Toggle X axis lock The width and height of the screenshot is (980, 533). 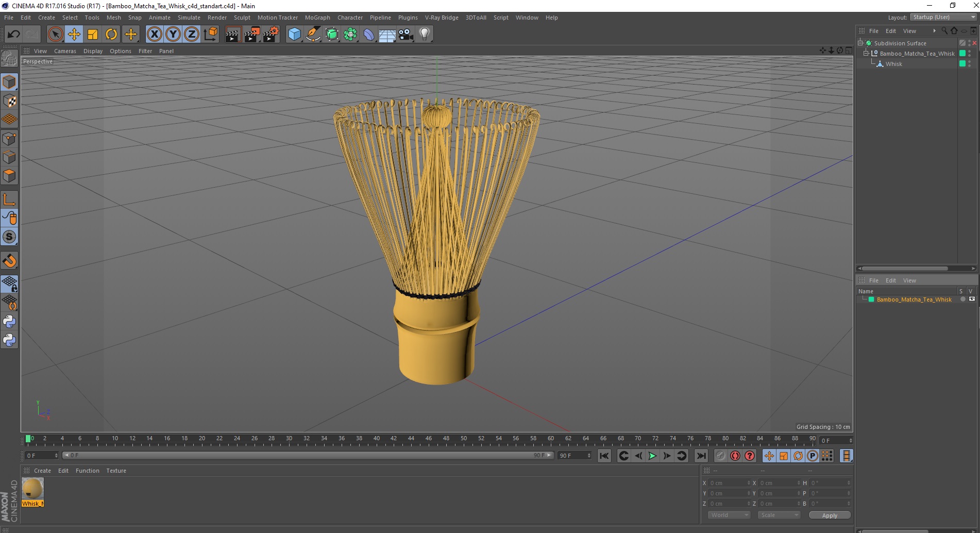[x=154, y=35]
